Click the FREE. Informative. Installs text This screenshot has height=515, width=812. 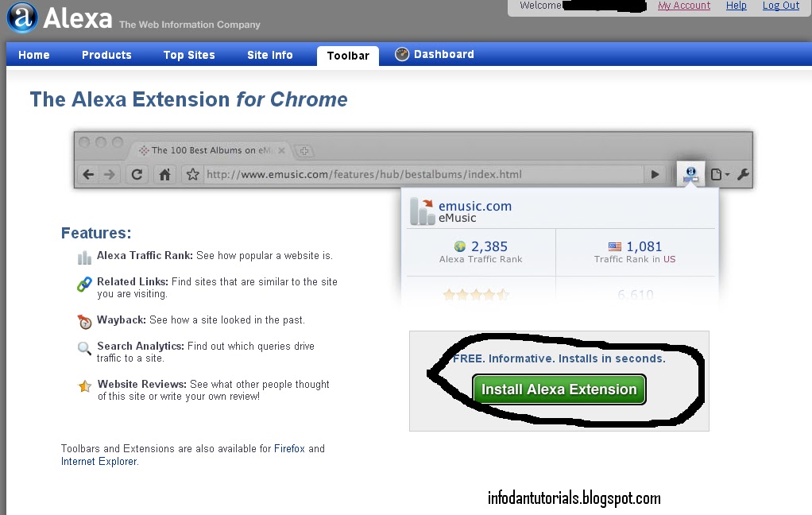pyautogui.click(x=559, y=358)
